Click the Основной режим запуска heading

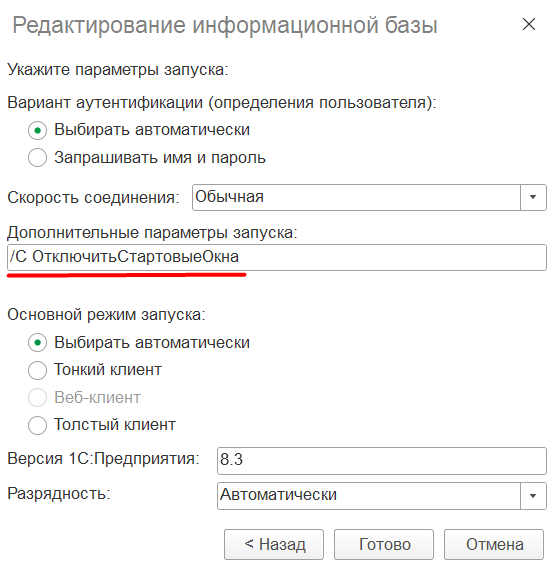click(x=106, y=314)
